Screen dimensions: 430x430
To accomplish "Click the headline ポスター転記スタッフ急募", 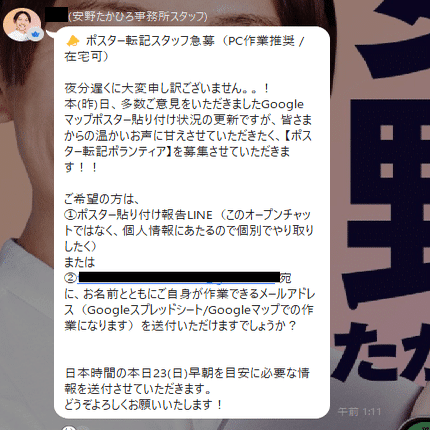I will tap(150, 41).
